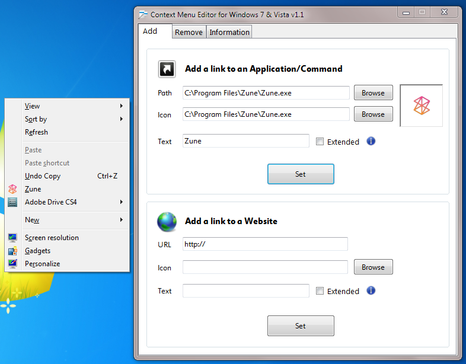Click the Gadgets icon in context menu
This screenshot has height=364, width=466.
[13, 251]
